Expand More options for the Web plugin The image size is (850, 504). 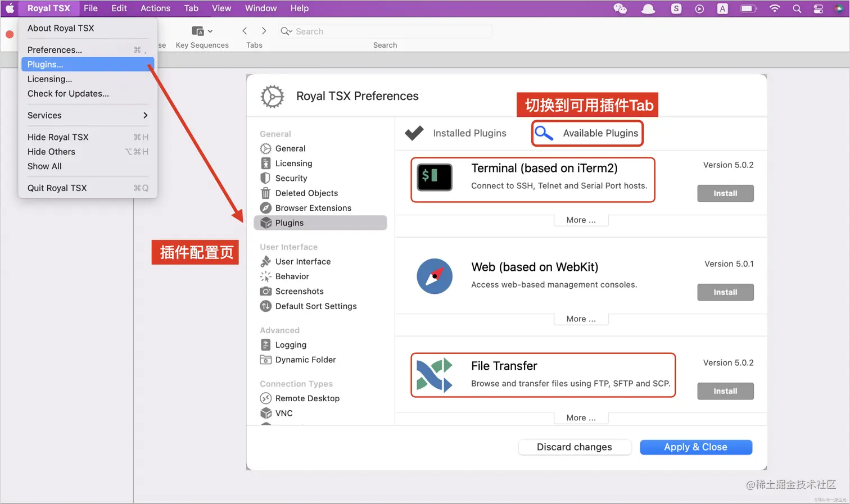tap(581, 319)
